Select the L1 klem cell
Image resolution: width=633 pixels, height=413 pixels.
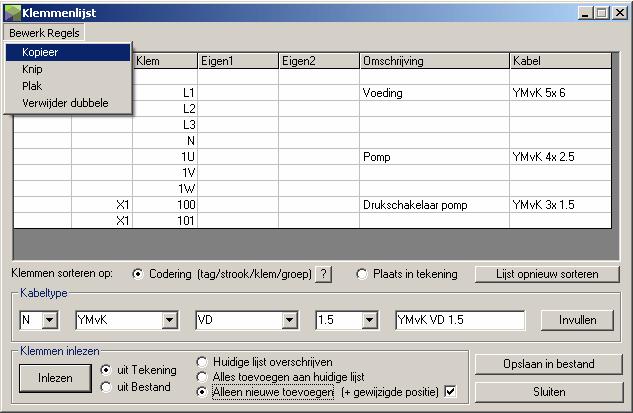click(x=165, y=93)
